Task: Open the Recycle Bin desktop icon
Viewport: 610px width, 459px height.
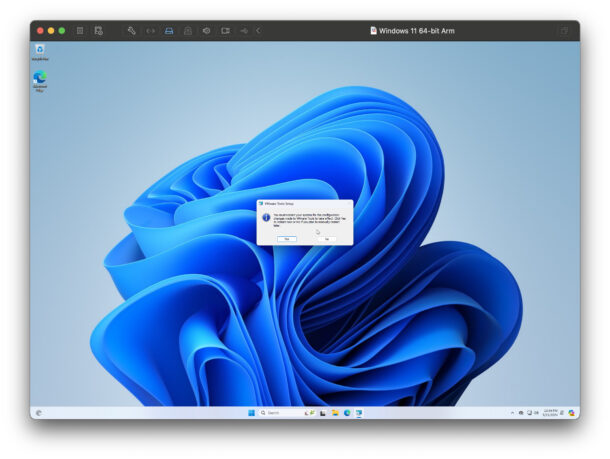Action: coord(39,50)
